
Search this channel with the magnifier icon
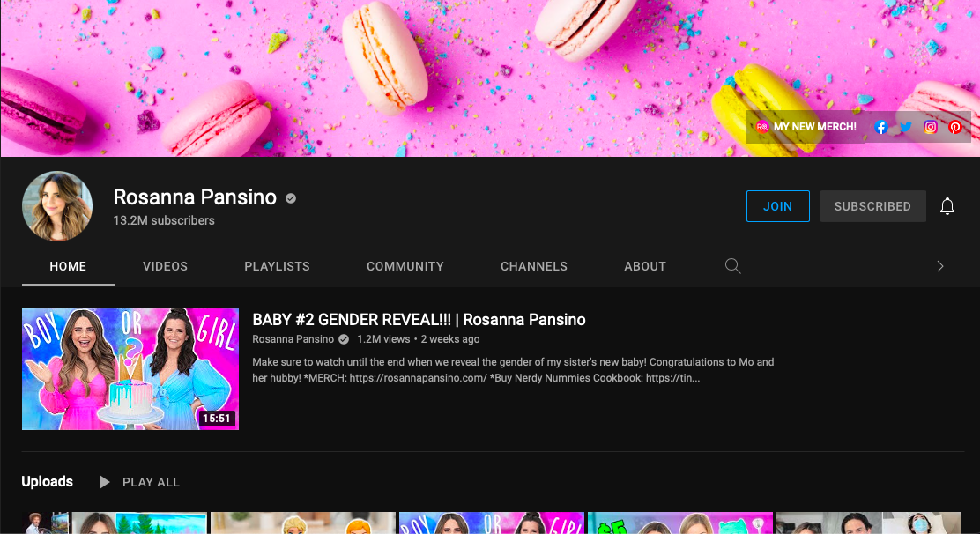pos(733,266)
